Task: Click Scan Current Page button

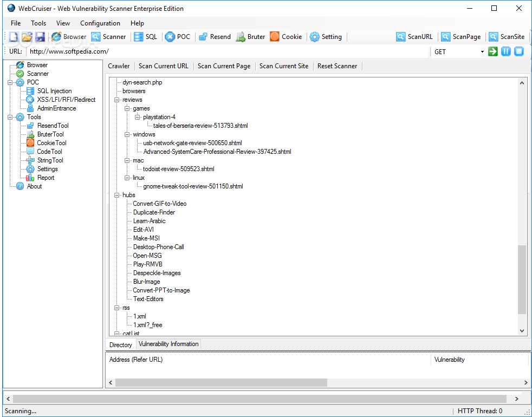Action: [x=224, y=66]
